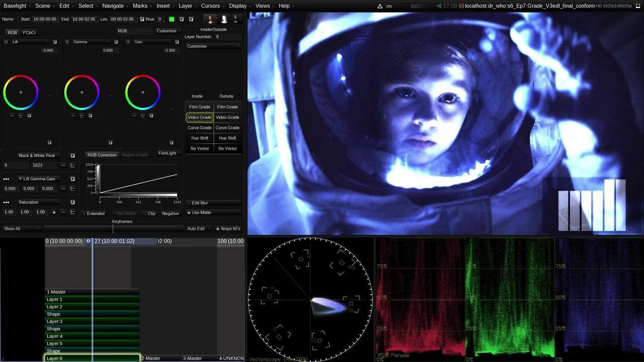Open the Marks menu
This screenshot has height=362, width=644.
pyautogui.click(x=140, y=6)
